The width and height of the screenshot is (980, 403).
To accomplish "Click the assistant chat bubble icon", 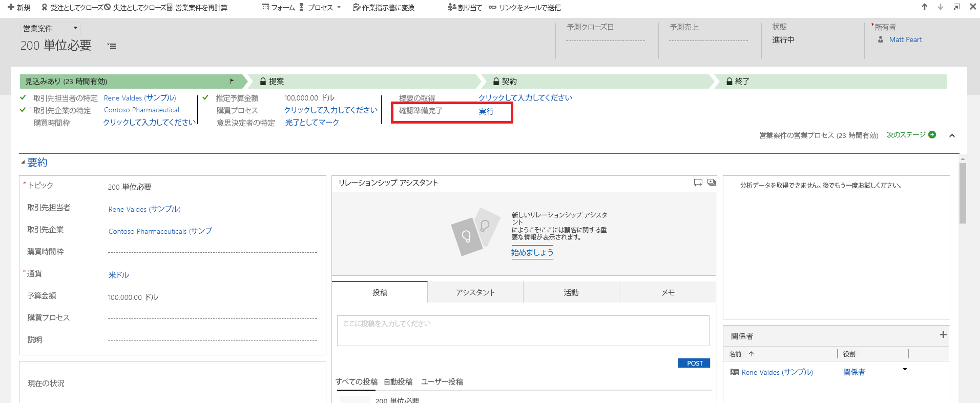I will [x=698, y=183].
